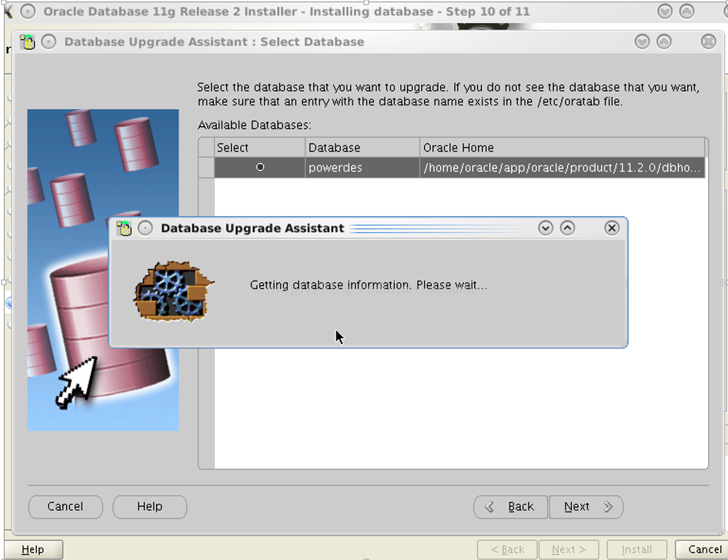
Task: Select the powerdes database radio button
Action: click(260, 167)
